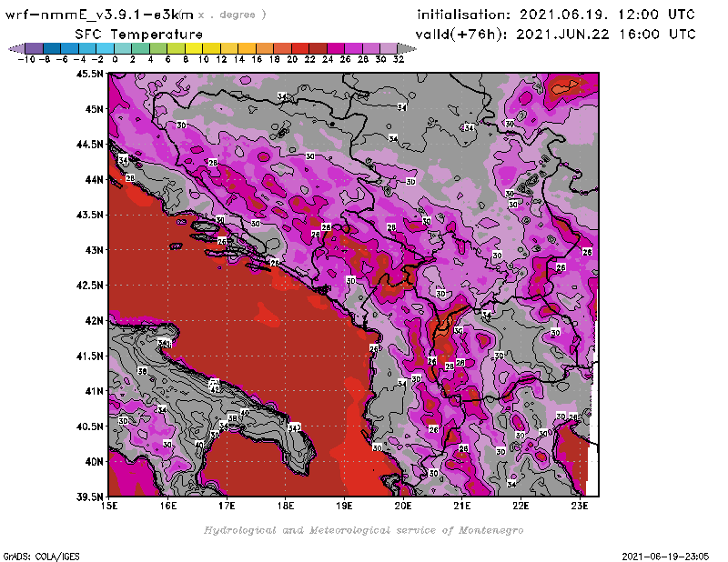Click the '-10' legend scale value
This screenshot has width=728, height=562.
coord(26,60)
